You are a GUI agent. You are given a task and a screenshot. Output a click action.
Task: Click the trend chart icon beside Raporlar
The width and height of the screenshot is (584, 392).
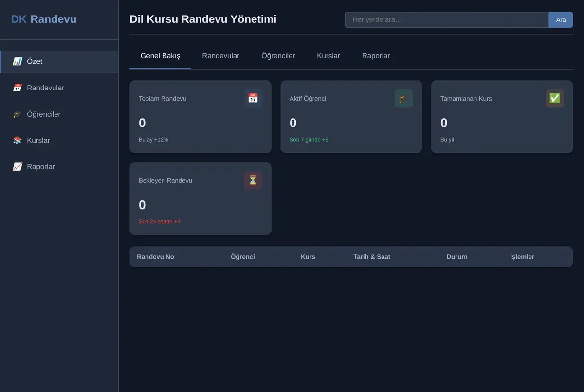click(x=18, y=167)
